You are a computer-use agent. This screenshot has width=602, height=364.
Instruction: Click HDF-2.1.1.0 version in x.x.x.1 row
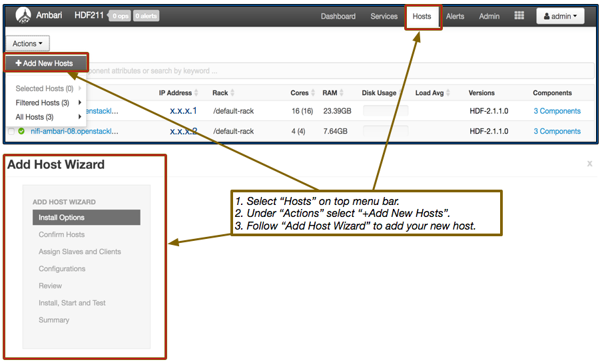(x=489, y=111)
